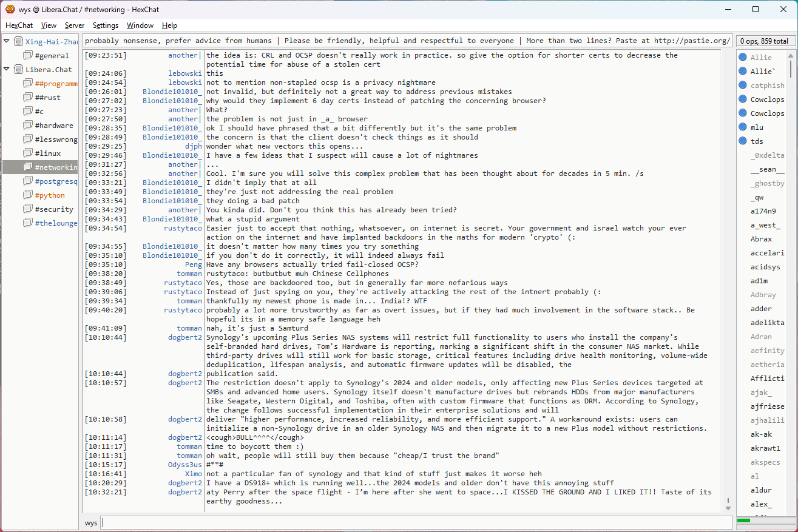Click nick Ximo in the chat log
Viewport: 798px width, 532px height.
tap(194, 474)
